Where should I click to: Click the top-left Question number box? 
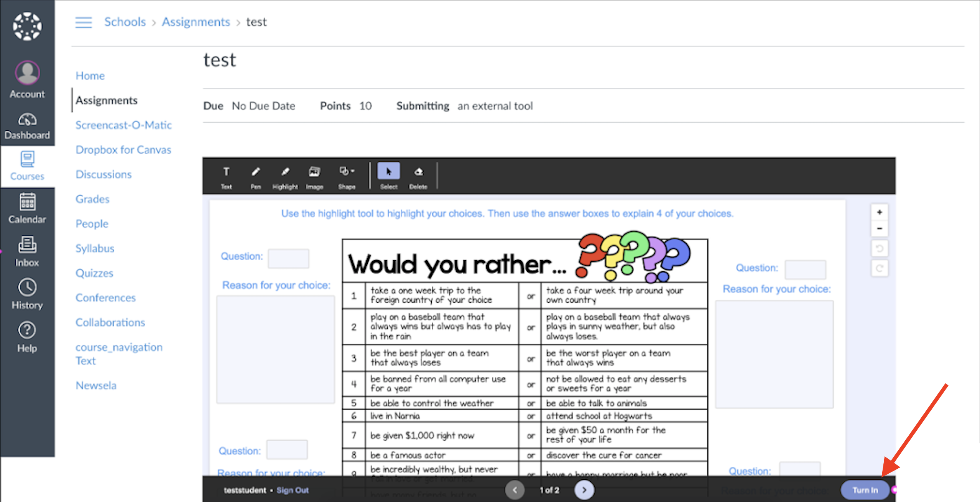click(289, 258)
